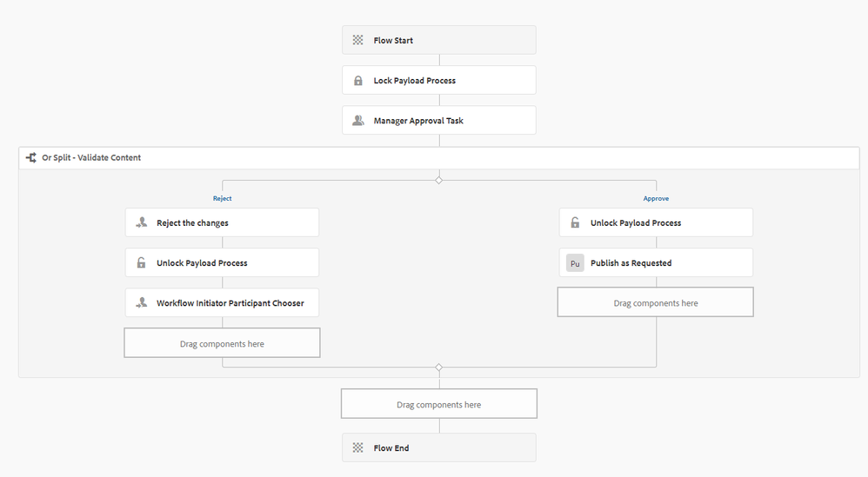868x477 pixels.
Task: Select the Approve branch label
Action: pos(656,198)
